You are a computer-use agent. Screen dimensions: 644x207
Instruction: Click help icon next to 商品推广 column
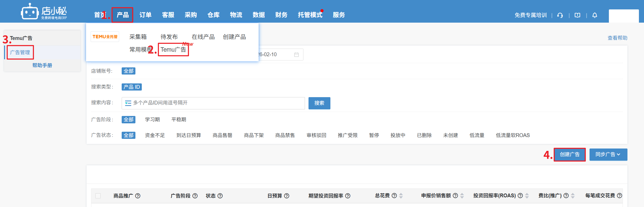[x=138, y=196]
